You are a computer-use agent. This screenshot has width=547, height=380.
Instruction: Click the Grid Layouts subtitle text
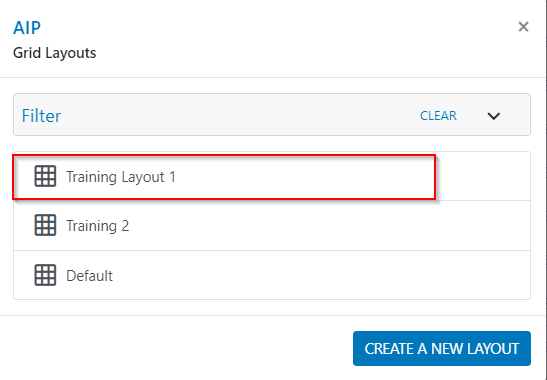point(54,53)
